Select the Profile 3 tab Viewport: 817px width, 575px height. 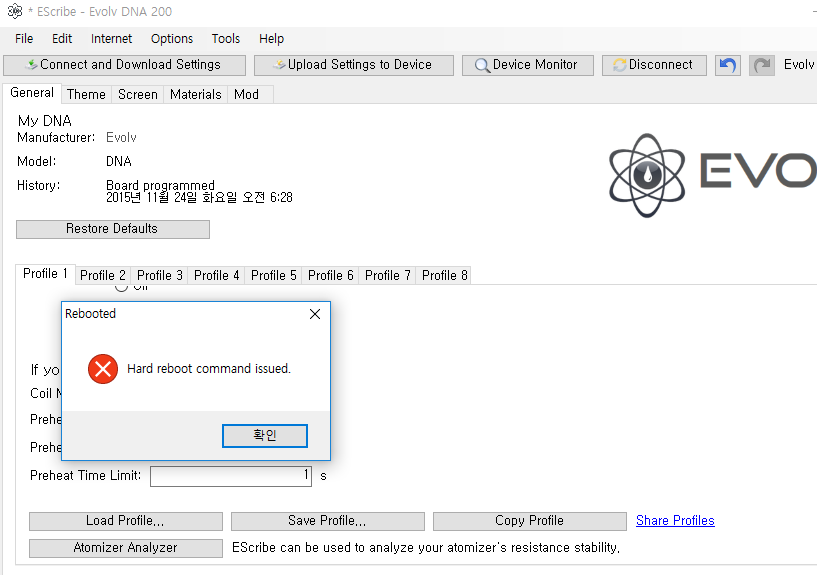(159, 276)
